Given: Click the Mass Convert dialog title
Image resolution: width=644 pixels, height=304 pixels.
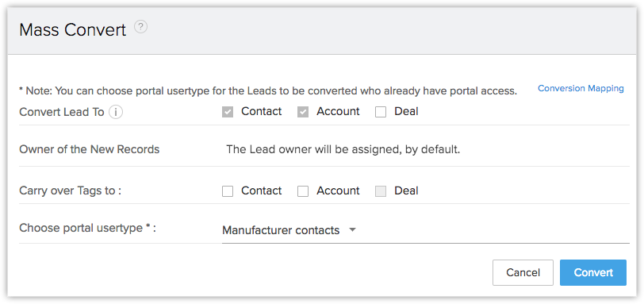Looking at the screenshot, I should click(73, 30).
